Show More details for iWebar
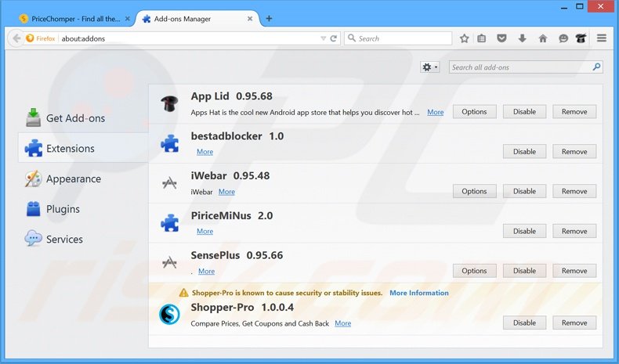619x364 pixels. coord(226,192)
